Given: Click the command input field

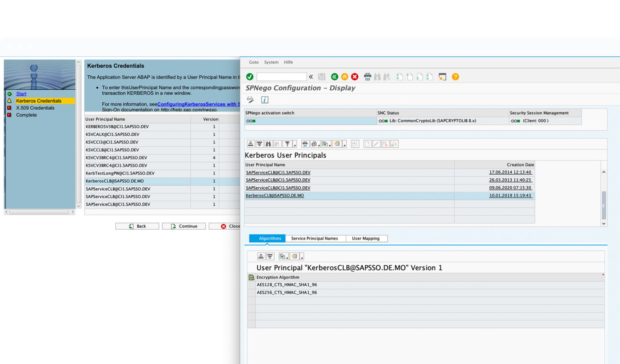Looking at the screenshot, I should [x=281, y=77].
